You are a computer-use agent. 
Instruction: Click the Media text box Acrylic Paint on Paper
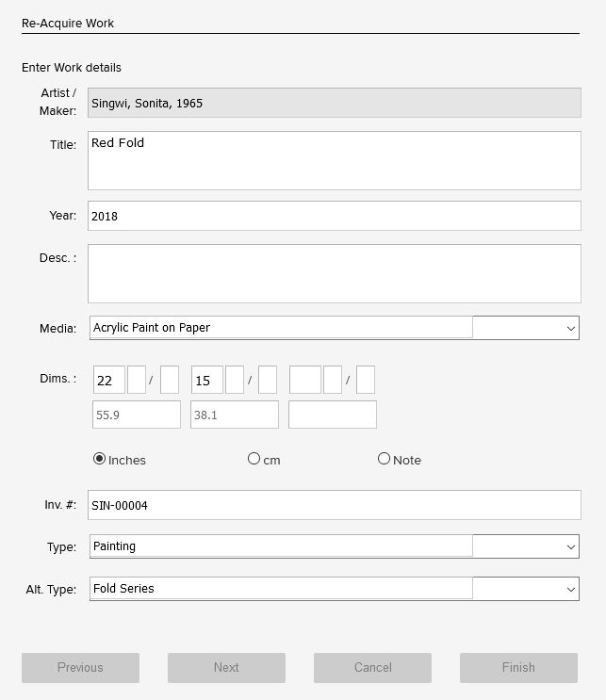pos(281,328)
